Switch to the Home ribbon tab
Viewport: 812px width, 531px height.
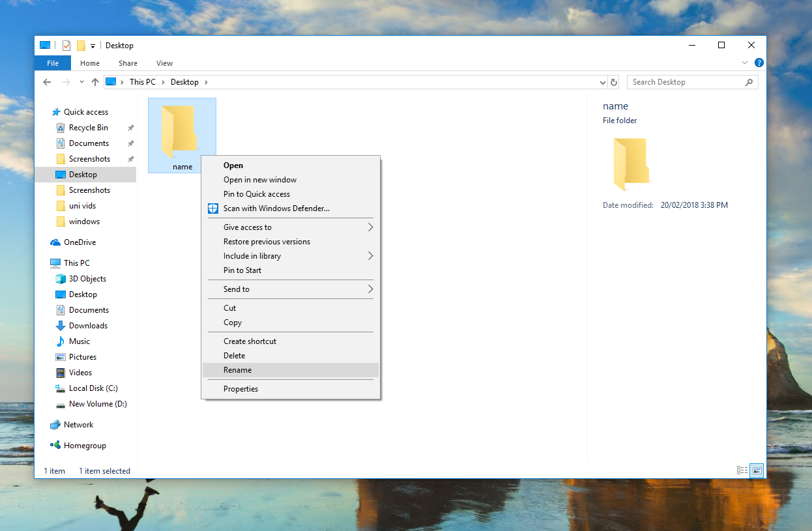click(x=90, y=63)
